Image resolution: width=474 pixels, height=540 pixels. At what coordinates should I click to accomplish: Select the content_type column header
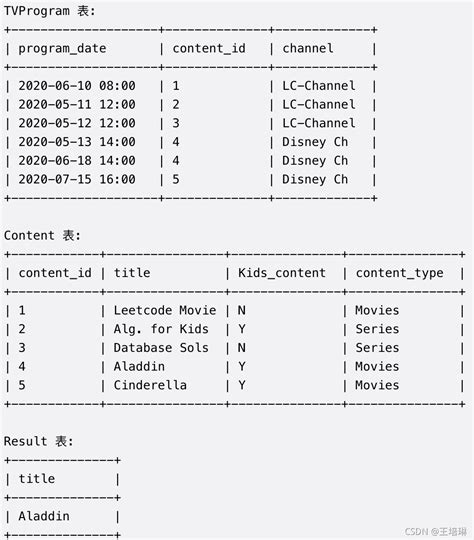400,273
